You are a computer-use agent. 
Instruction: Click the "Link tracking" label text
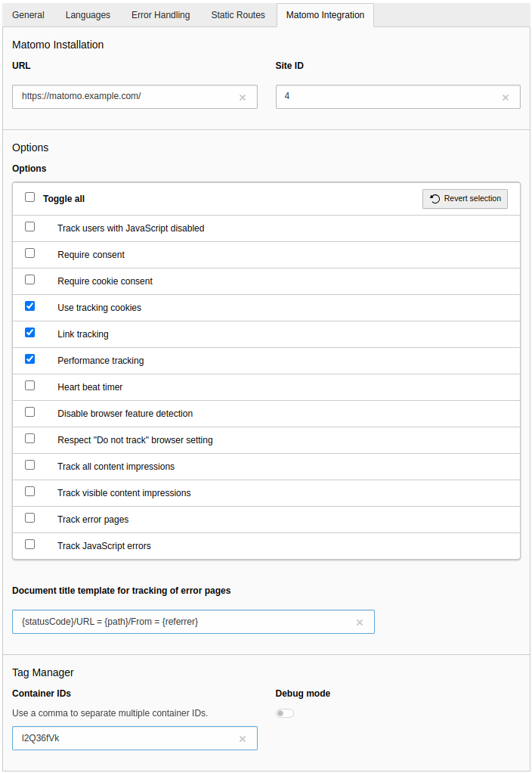[x=83, y=334]
